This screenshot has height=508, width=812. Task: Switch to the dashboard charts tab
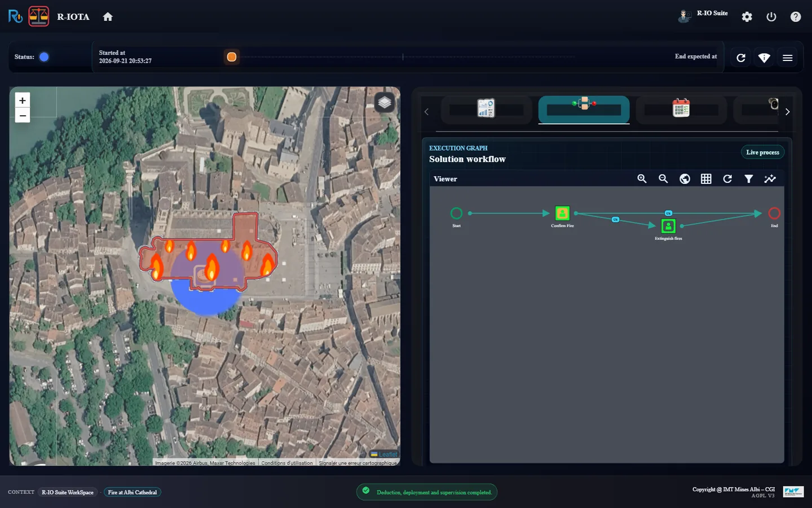[x=486, y=109]
